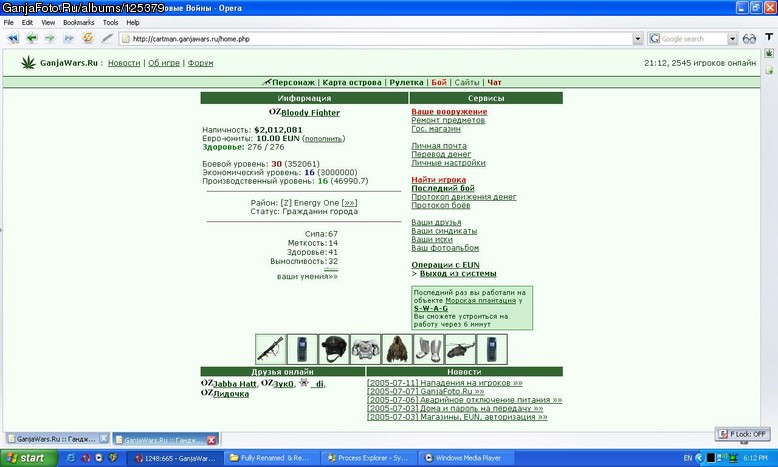
Task: Select the armored boots item
Action: tap(429, 349)
